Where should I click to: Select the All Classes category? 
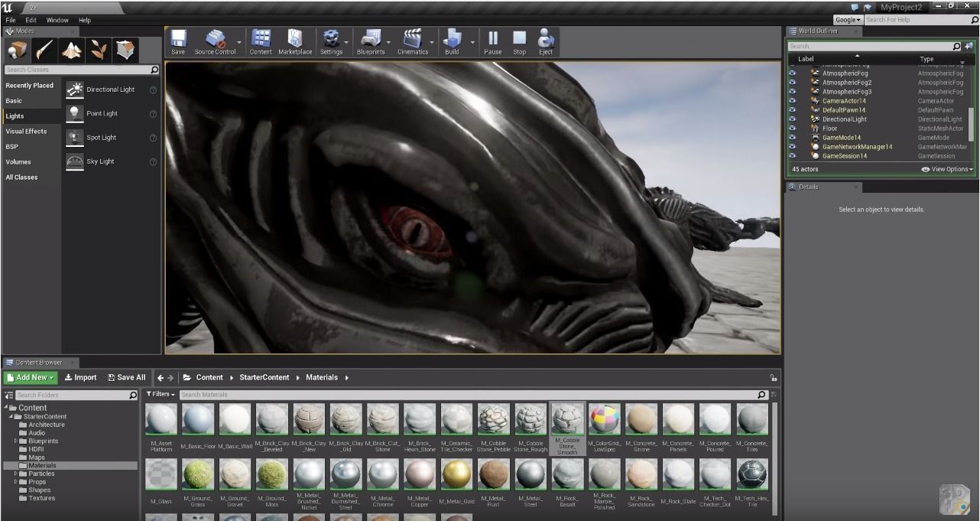coord(31,177)
